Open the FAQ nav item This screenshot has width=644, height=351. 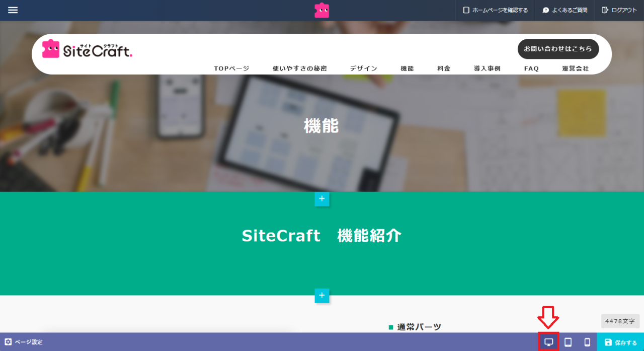point(531,68)
